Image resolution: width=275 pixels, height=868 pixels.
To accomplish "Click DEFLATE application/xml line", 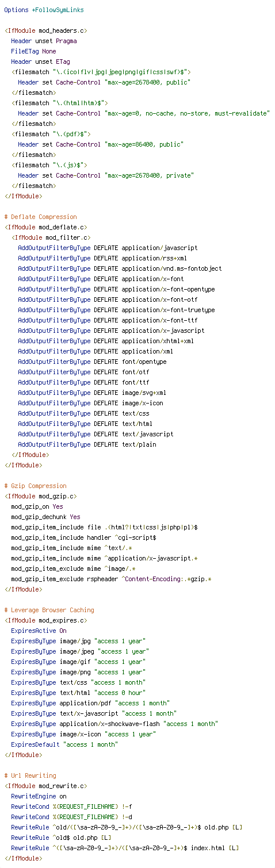I will click(x=96, y=352).
